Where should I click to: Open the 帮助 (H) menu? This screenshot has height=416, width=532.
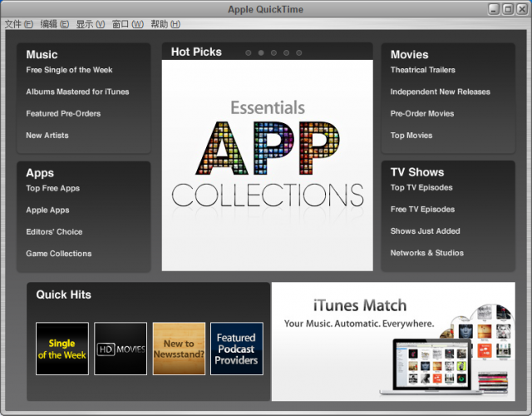pos(165,24)
